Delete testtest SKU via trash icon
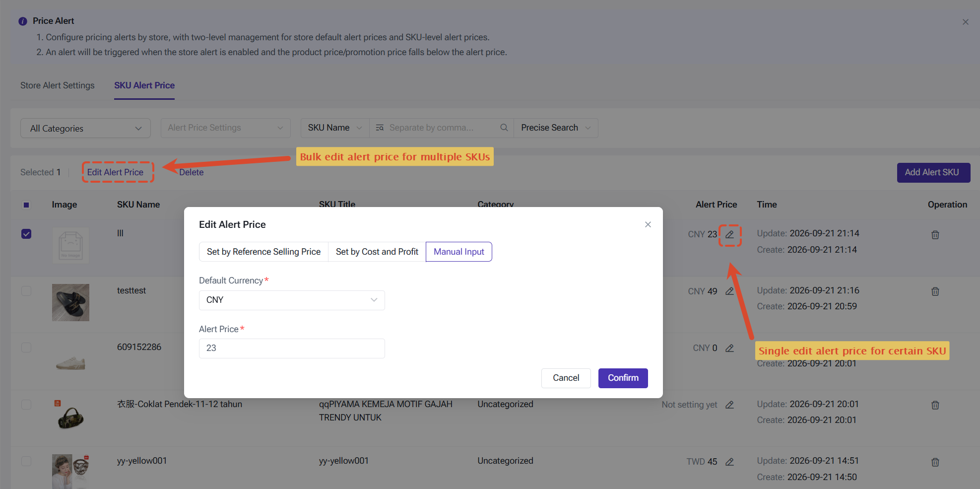The width and height of the screenshot is (980, 489). 935,291
